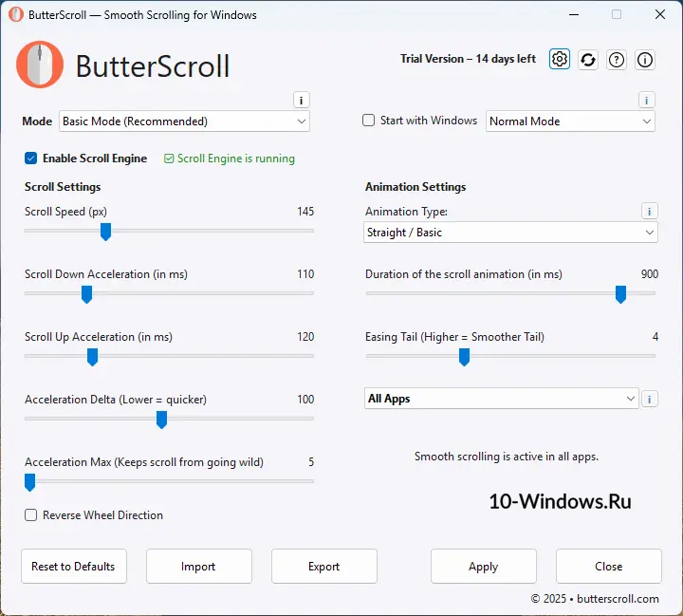The width and height of the screenshot is (683, 616).
Task: Click the title bar ButterScroll app icon
Action: 16,14
